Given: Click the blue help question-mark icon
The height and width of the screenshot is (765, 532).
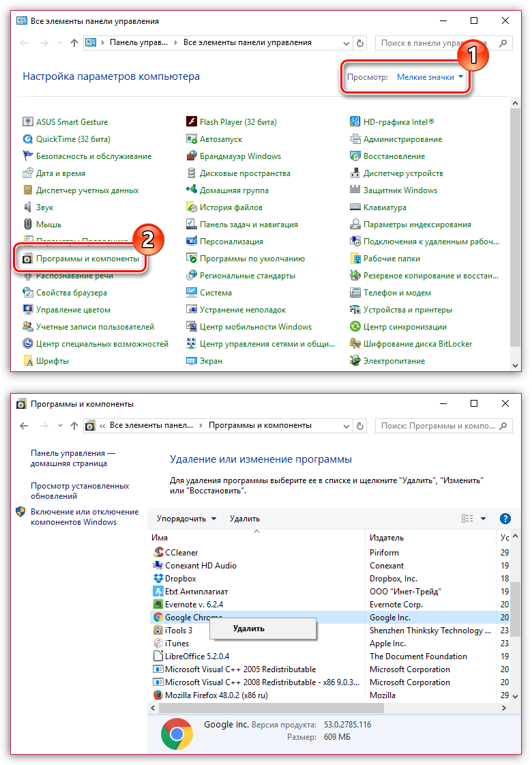Looking at the screenshot, I should tap(505, 519).
